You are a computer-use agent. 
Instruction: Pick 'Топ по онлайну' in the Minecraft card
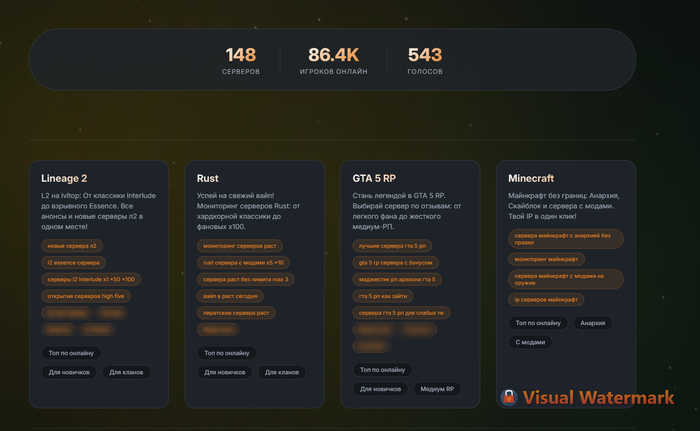(x=538, y=323)
